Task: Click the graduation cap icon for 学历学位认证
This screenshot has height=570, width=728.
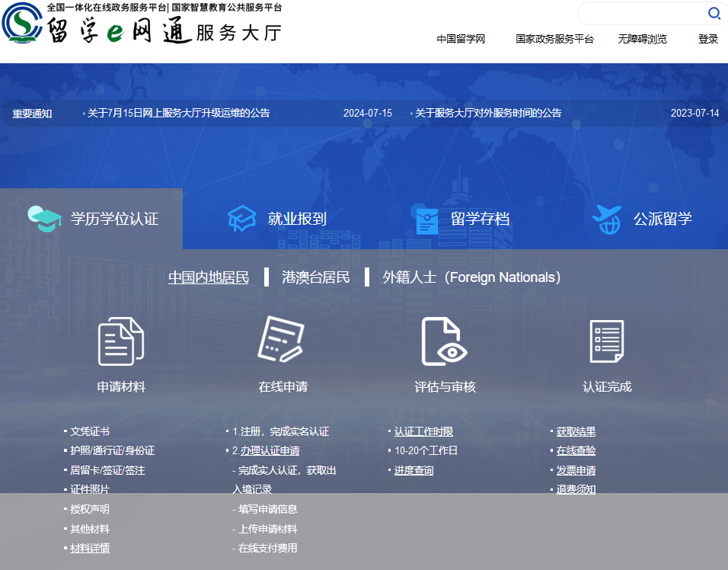Action: point(44,219)
